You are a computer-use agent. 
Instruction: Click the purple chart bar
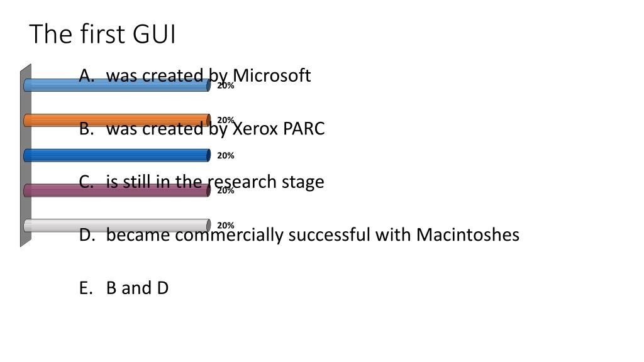coord(117,190)
